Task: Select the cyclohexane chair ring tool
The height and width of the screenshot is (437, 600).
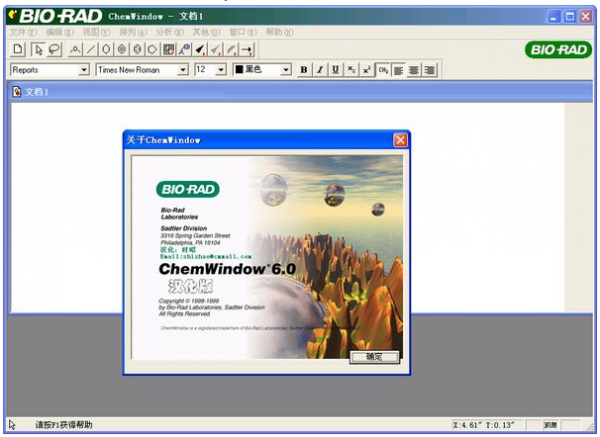Action: click(x=137, y=49)
